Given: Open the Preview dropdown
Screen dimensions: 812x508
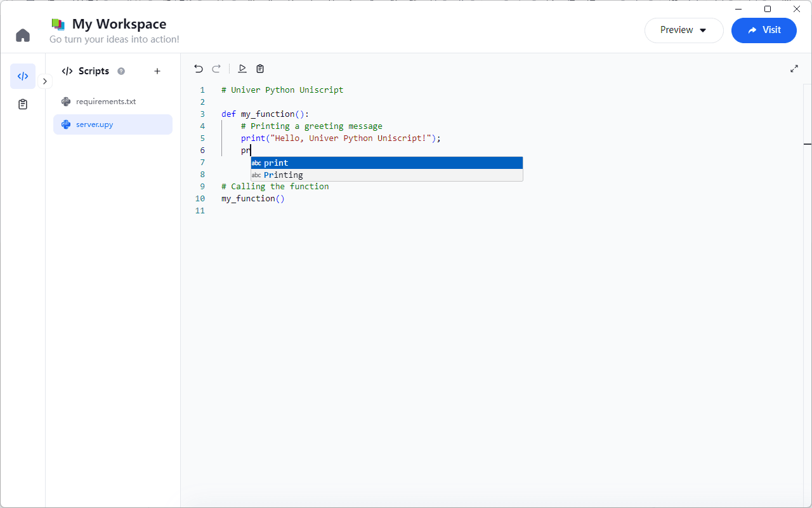Looking at the screenshot, I should click(x=684, y=30).
